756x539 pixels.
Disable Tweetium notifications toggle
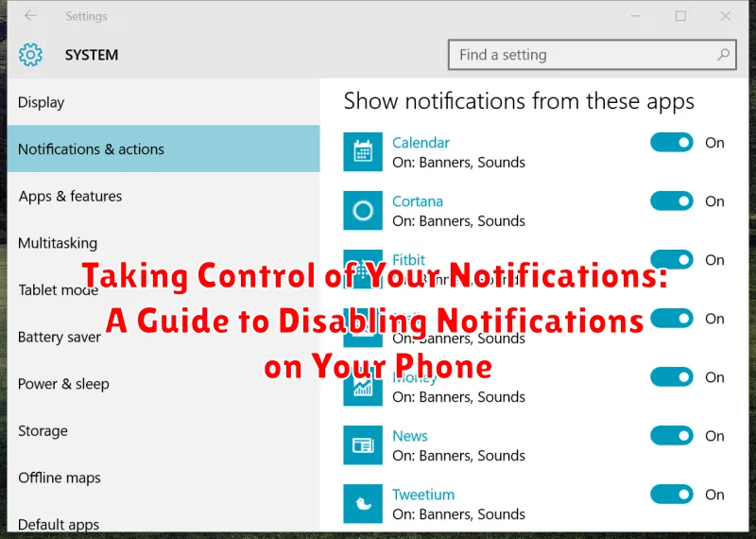[x=672, y=495]
